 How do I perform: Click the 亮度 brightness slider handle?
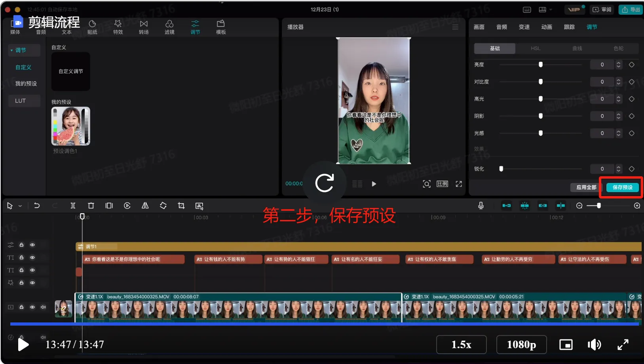click(x=541, y=65)
